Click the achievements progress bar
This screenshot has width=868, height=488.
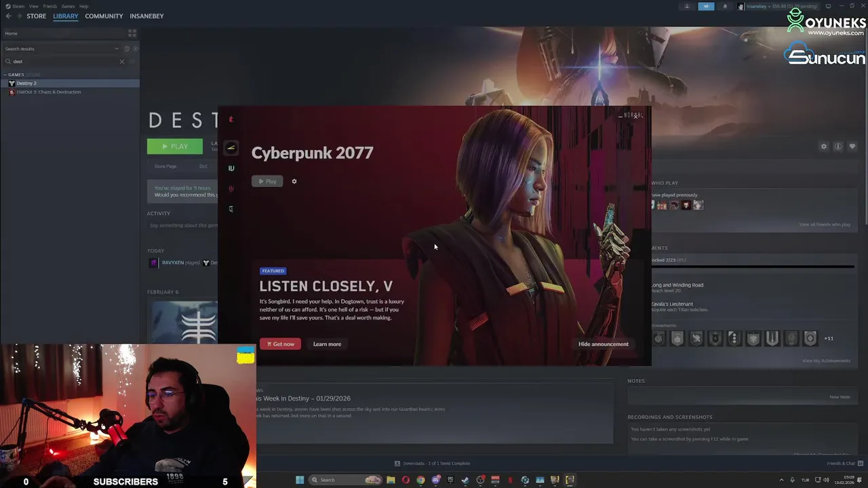tap(753, 266)
